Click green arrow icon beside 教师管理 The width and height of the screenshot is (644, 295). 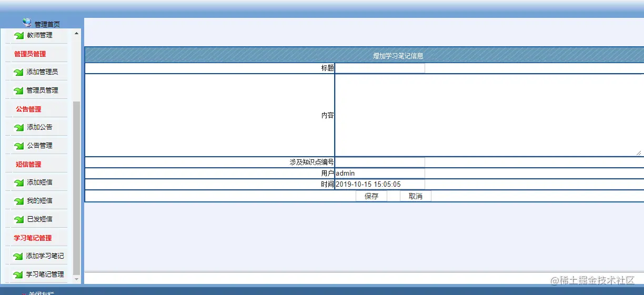pyautogui.click(x=19, y=36)
